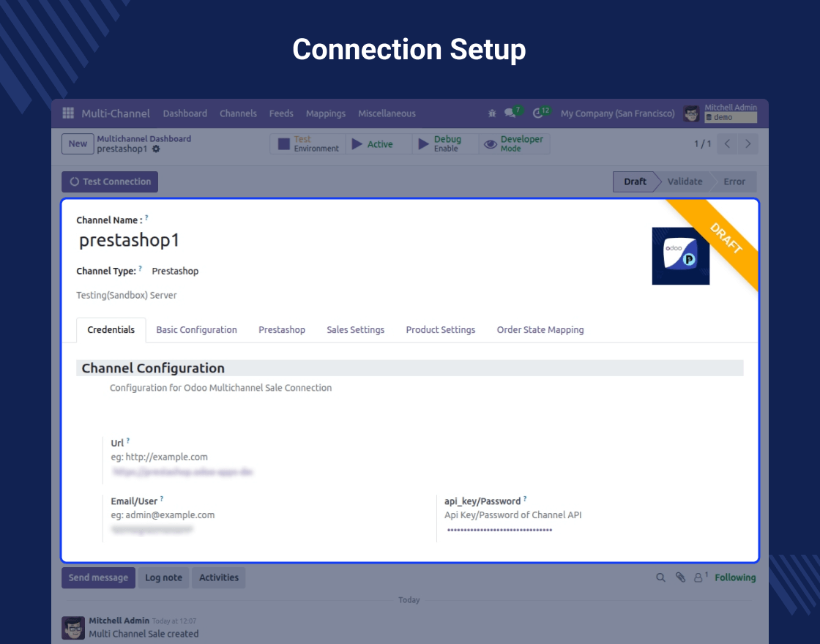Viewport: 820px width, 644px height.
Task: Click the followers person icon
Action: [698, 577]
